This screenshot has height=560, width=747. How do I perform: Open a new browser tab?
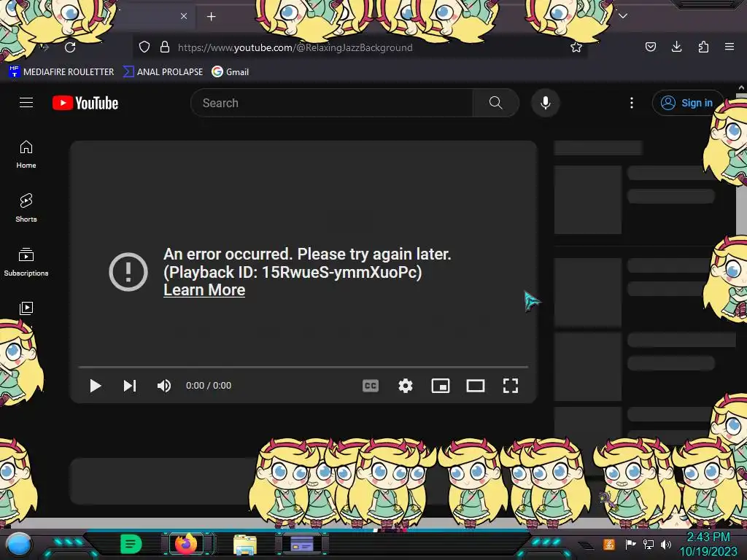211,17
